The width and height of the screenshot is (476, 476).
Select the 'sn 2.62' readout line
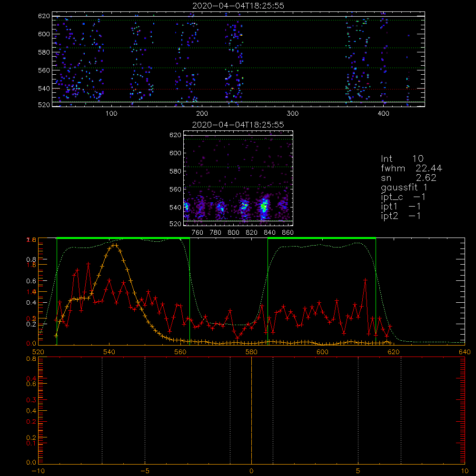pyautogui.click(x=408, y=178)
